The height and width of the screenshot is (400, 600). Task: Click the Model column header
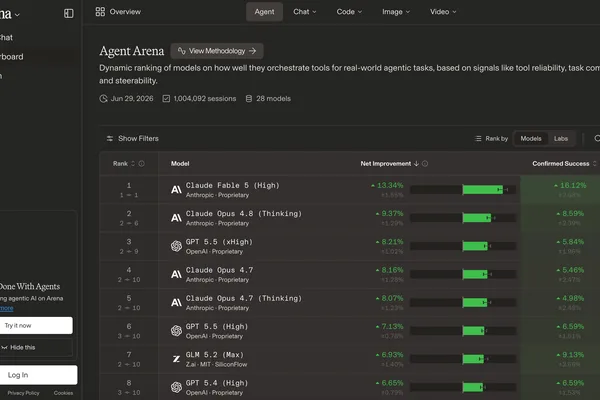(x=180, y=163)
